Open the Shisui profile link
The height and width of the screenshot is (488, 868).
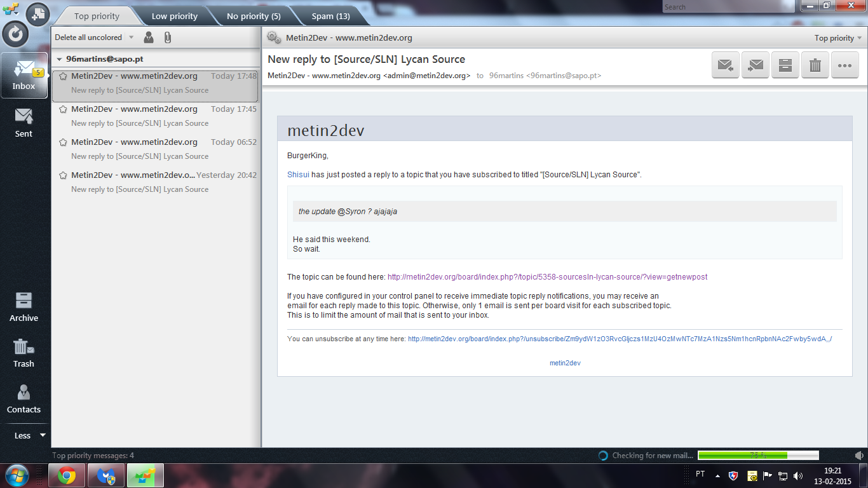tap(298, 175)
